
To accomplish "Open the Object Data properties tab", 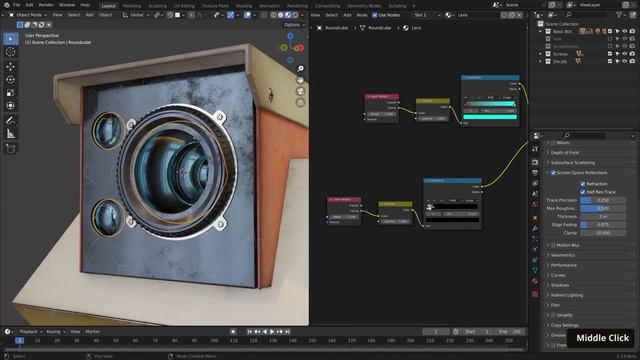I will point(535,270).
